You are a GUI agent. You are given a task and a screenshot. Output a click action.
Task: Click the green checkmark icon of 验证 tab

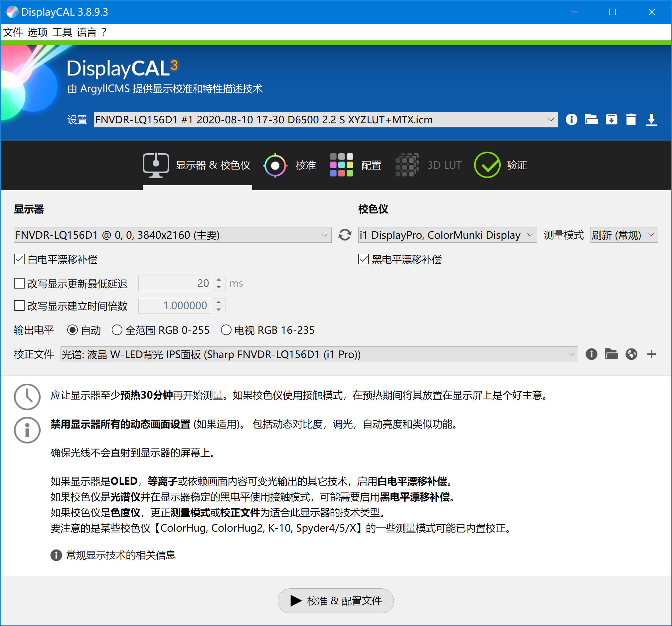pyautogui.click(x=487, y=165)
